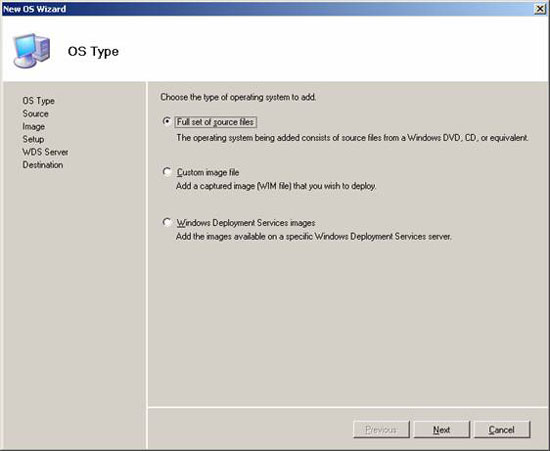Click the WIM file captured image description
550x451 pixels.
[x=276, y=186]
